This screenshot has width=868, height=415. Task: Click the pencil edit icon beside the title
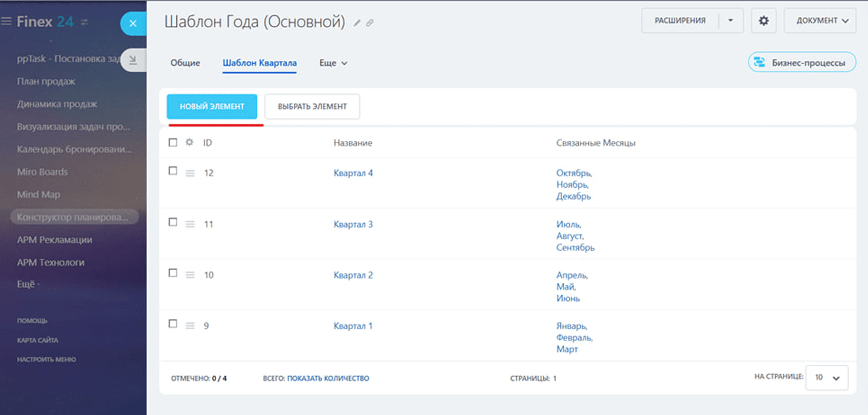pyautogui.click(x=357, y=23)
